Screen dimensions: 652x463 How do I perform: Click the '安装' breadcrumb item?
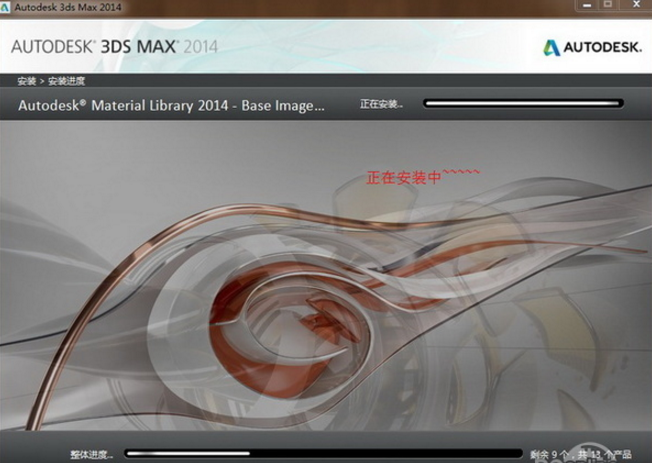pyautogui.click(x=27, y=81)
